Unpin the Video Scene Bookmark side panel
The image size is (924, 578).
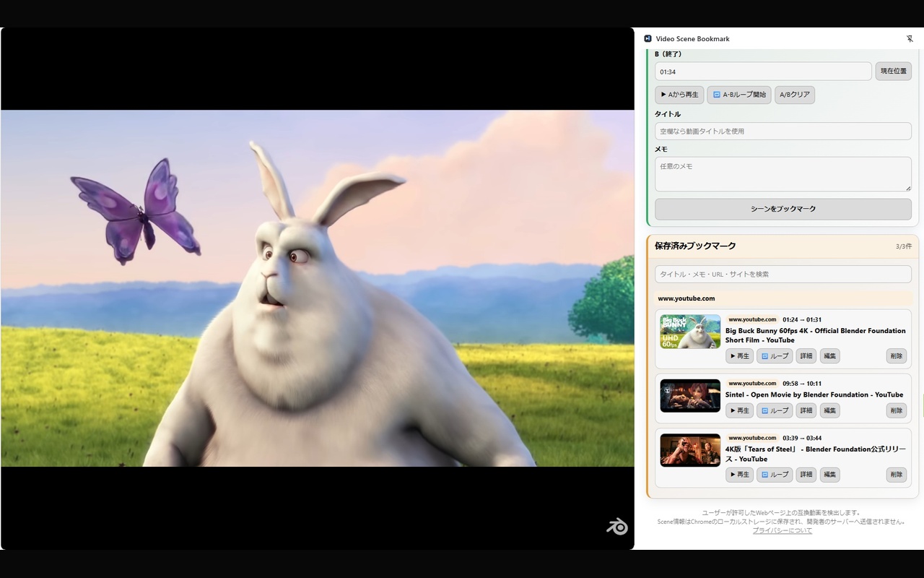pos(910,39)
